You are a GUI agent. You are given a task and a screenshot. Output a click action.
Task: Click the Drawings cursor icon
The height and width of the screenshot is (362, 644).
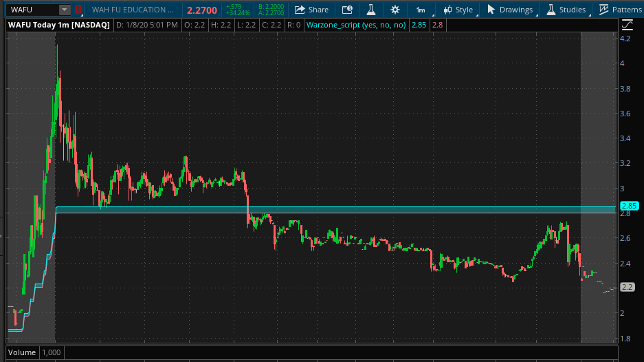click(491, 10)
